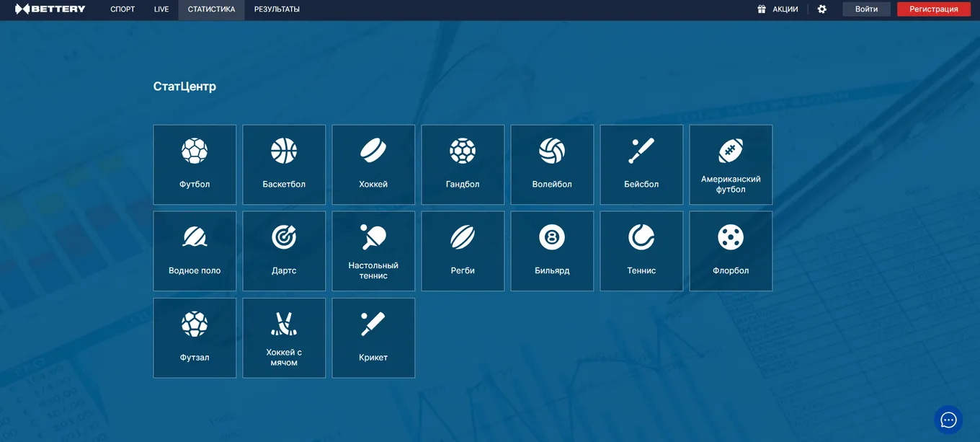Open the Настольный теннис paddle icon
The height and width of the screenshot is (442, 980).
click(x=373, y=237)
